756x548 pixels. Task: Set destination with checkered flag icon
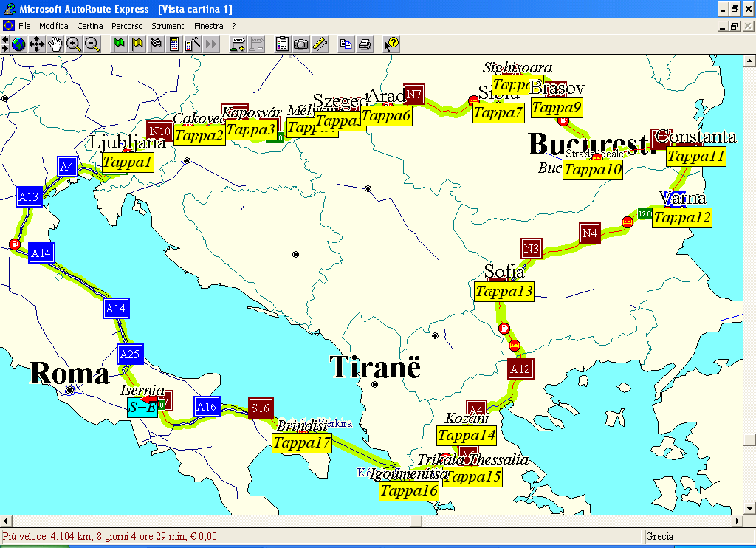point(156,44)
